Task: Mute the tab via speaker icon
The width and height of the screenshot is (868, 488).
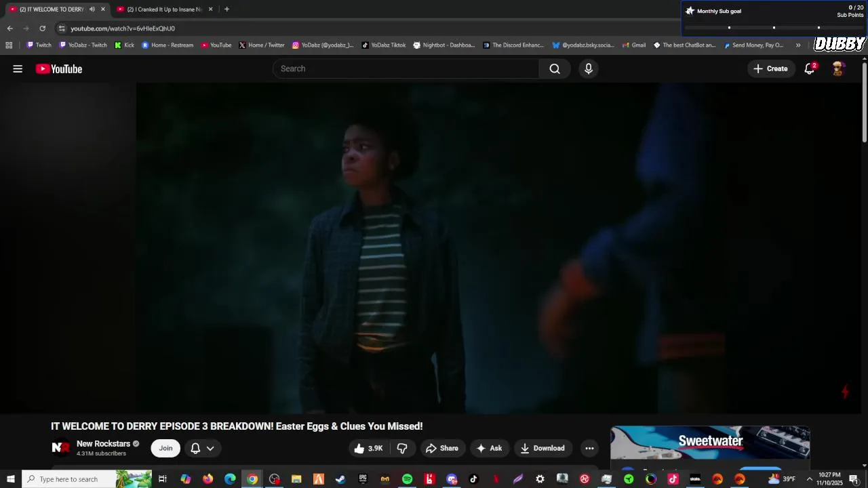Action: click(92, 9)
